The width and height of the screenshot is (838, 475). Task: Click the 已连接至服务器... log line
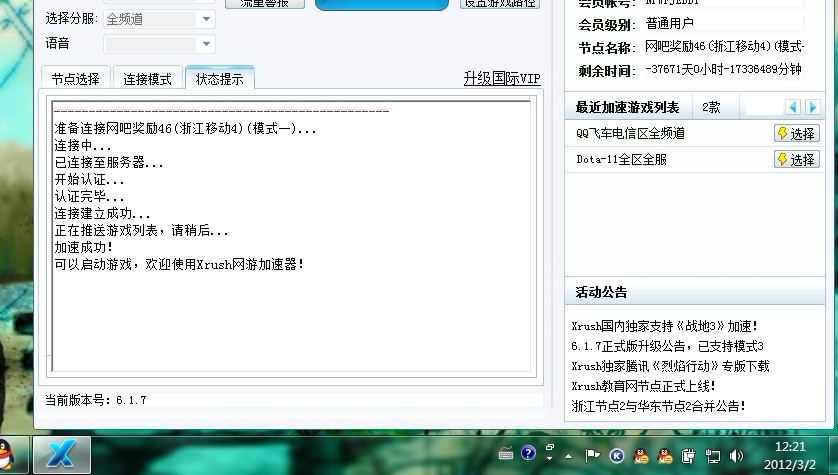point(108,162)
